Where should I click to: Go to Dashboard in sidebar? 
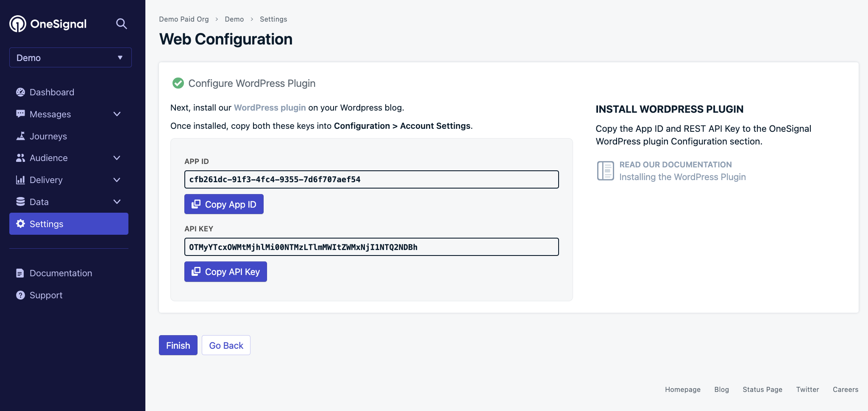click(x=52, y=92)
